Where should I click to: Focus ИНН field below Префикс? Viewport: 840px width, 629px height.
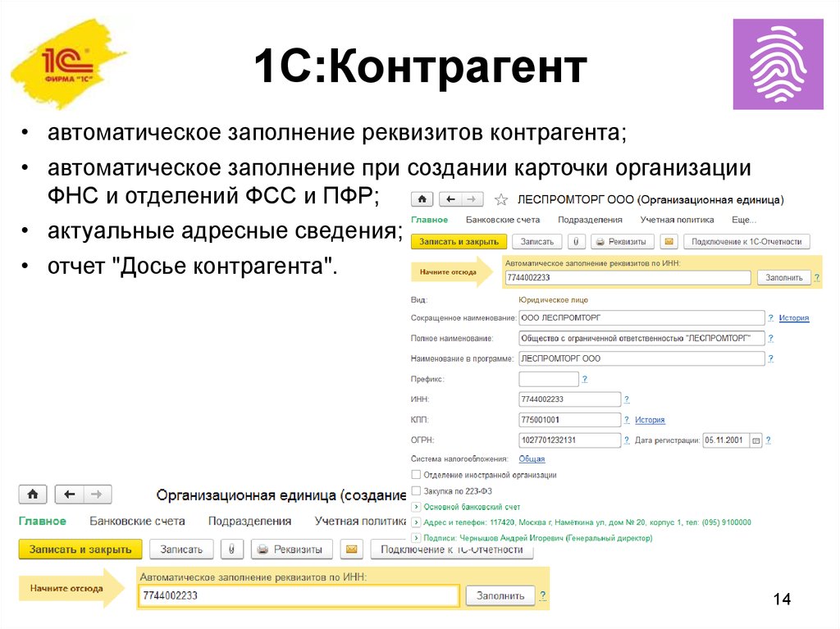click(569, 399)
